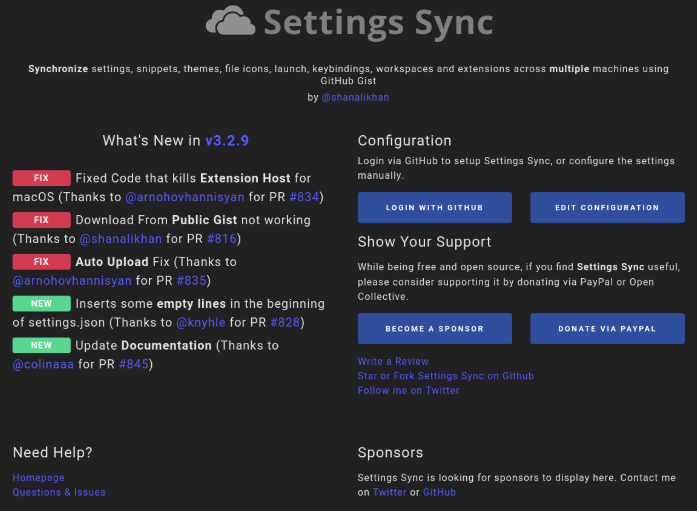The width and height of the screenshot is (697, 511).
Task: Click the Edit Configuration button
Action: (x=607, y=208)
